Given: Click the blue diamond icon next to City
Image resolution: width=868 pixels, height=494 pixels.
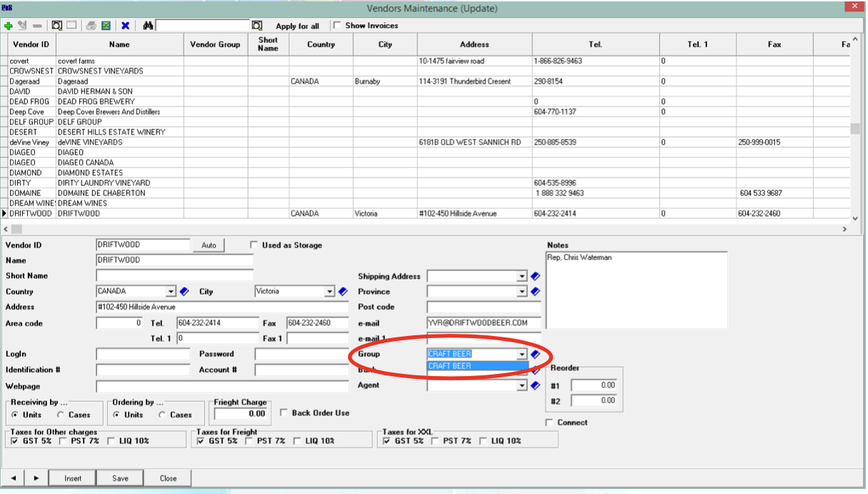Looking at the screenshot, I should (343, 292).
